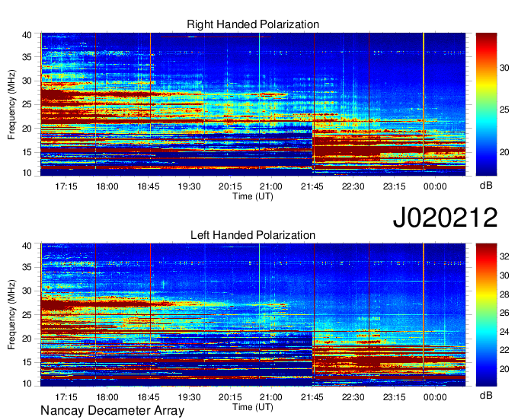Click 30 dB value on Right Handed color bar
Screen dimensions: 518x420
[504, 68]
